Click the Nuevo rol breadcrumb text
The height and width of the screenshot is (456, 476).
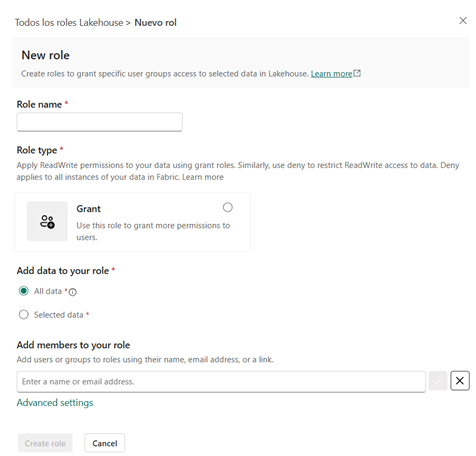155,23
